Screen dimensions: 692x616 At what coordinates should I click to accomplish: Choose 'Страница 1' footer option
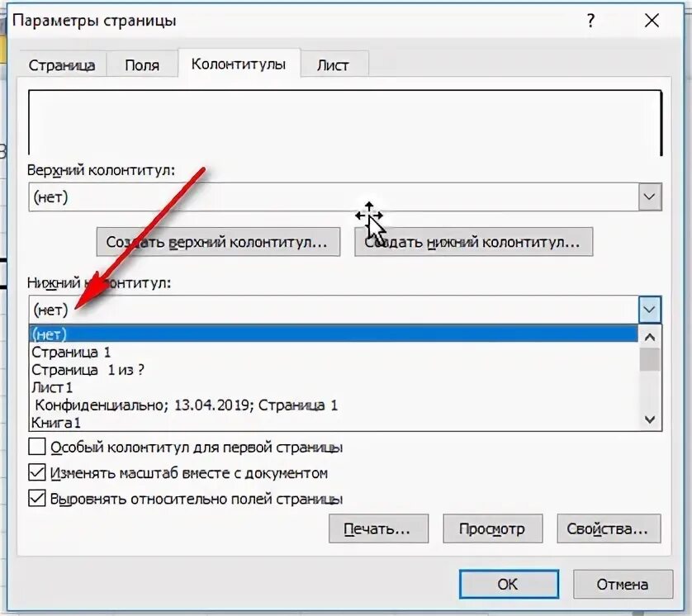coord(334,352)
